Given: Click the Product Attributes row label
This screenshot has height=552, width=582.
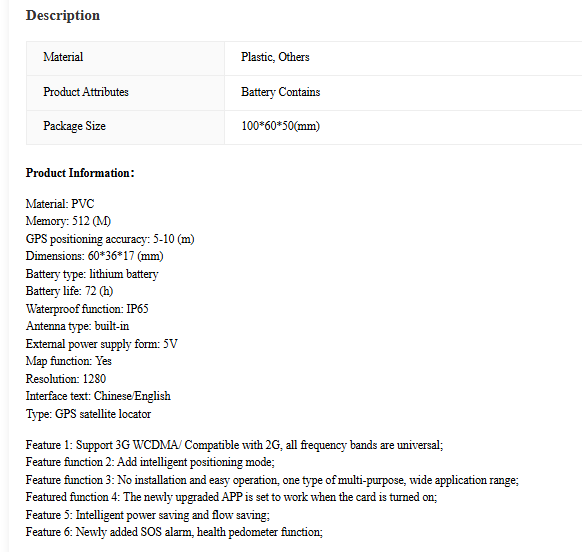Looking at the screenshot, I should [x=125, y=93].
